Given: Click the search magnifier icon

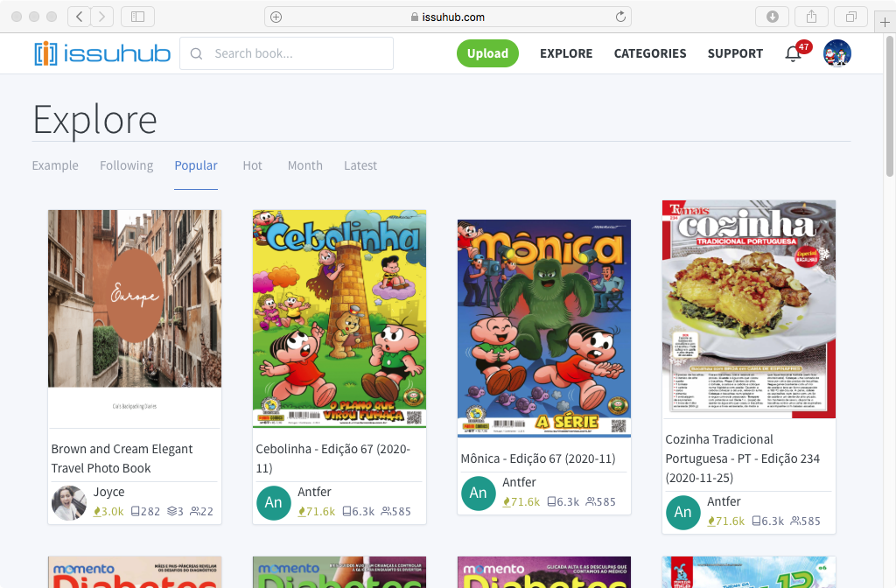Looking at the screenshot, I should click(196, 53).
